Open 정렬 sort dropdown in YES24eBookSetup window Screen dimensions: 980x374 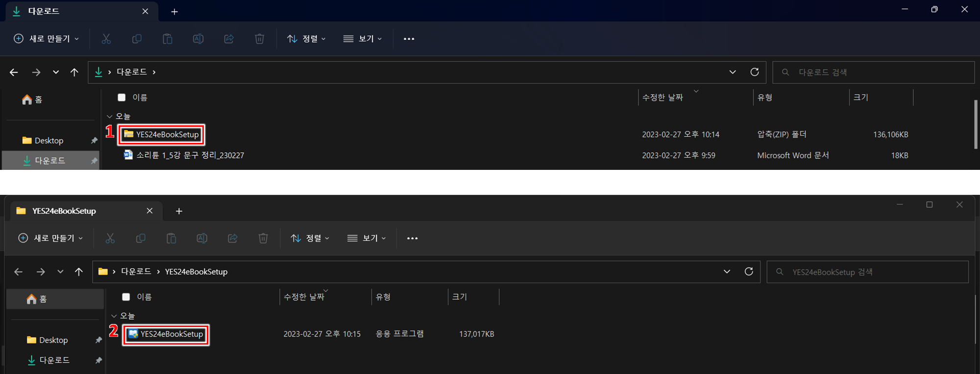(x=310, y=238)
